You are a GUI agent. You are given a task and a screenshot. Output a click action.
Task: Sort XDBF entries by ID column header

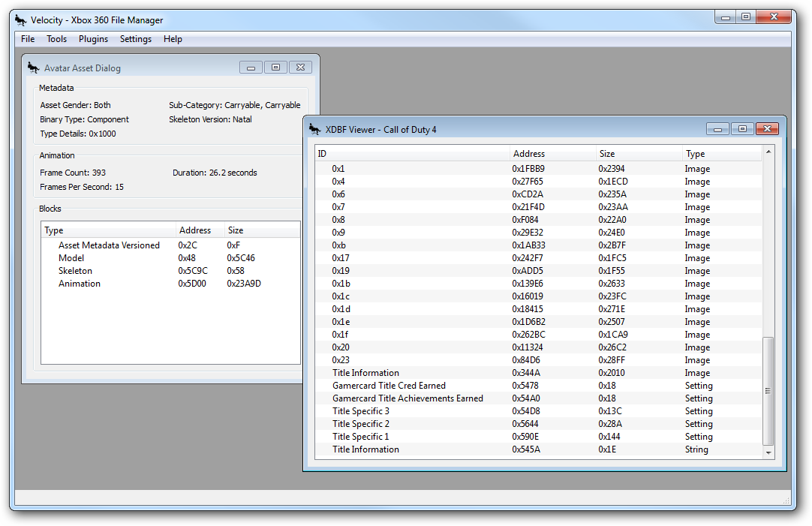coord(413,154)
